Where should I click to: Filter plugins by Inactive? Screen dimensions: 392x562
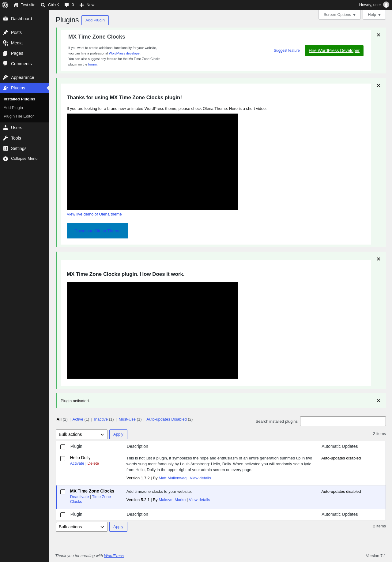[101, 419]
